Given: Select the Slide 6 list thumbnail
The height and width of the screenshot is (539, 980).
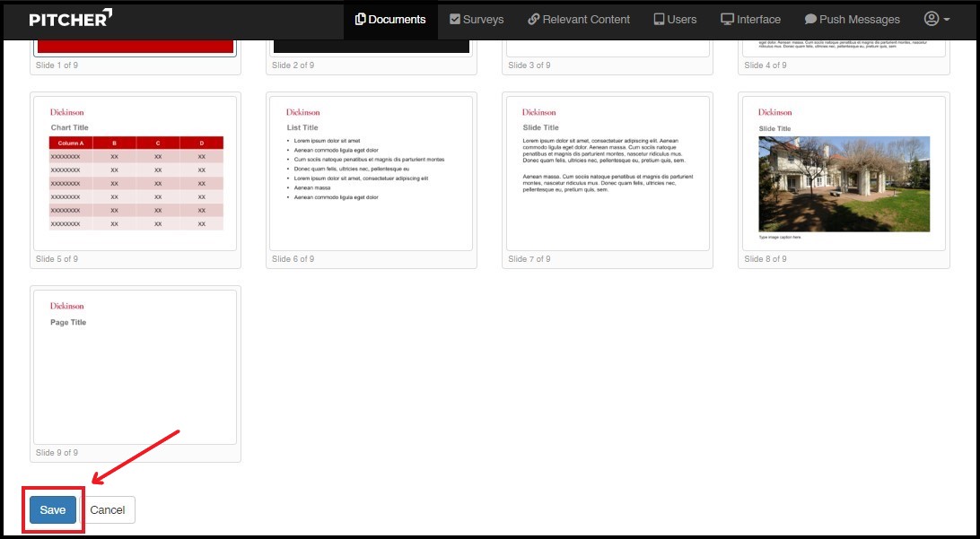Looking at the screenshot, I should [371, 173].
